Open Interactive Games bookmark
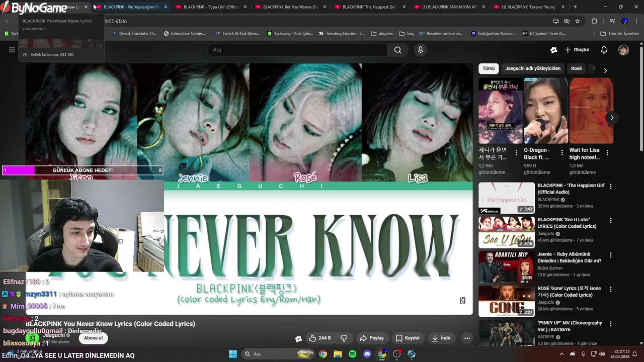644x362 pixels. 185,34
